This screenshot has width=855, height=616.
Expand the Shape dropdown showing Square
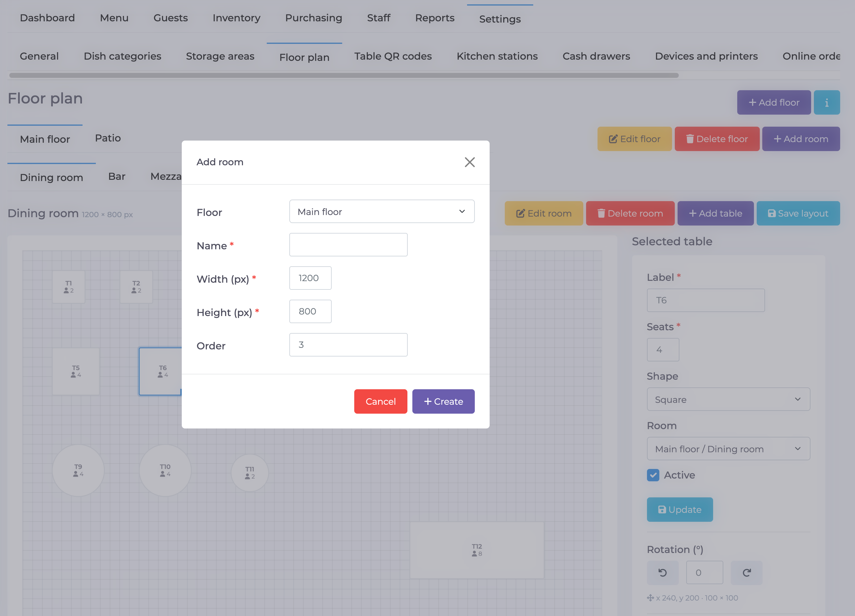point(728,399)
